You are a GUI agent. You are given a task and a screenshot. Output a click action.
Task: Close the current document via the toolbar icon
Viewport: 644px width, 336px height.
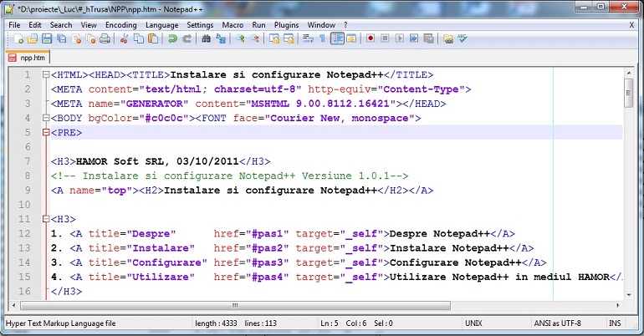pyautogui.click(x=76, y=38)
